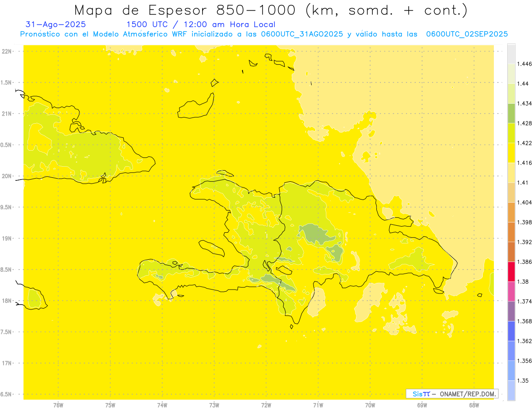Click the pink colorbar segment between 1.374 and 1.38

[x=511, y=291]
